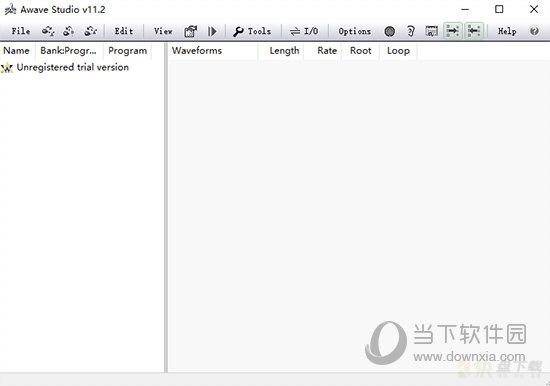Click the question mark help icon

pyautogui.click(x=534, y=31)
